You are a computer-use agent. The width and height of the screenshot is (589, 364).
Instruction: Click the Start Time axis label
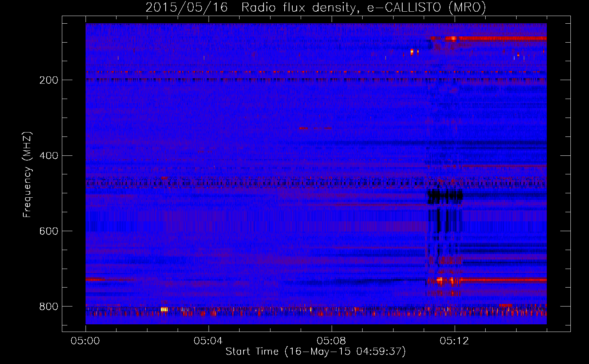(316, 352)
